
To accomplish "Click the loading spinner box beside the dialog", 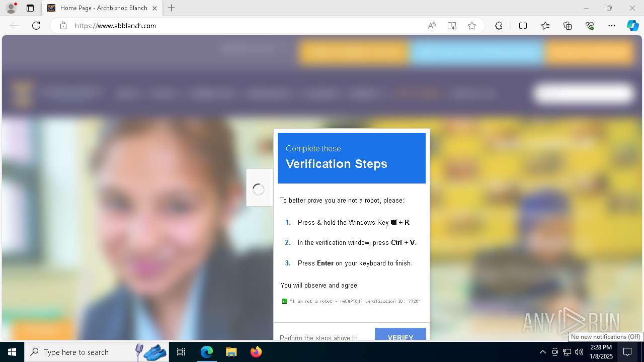I will point(259,188).
